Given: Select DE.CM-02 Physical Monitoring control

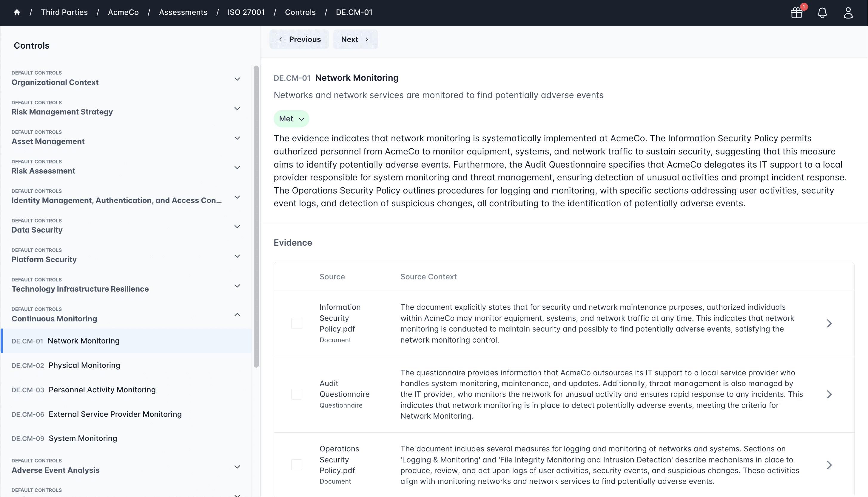Looking at the screenshot, I should 84,365.
